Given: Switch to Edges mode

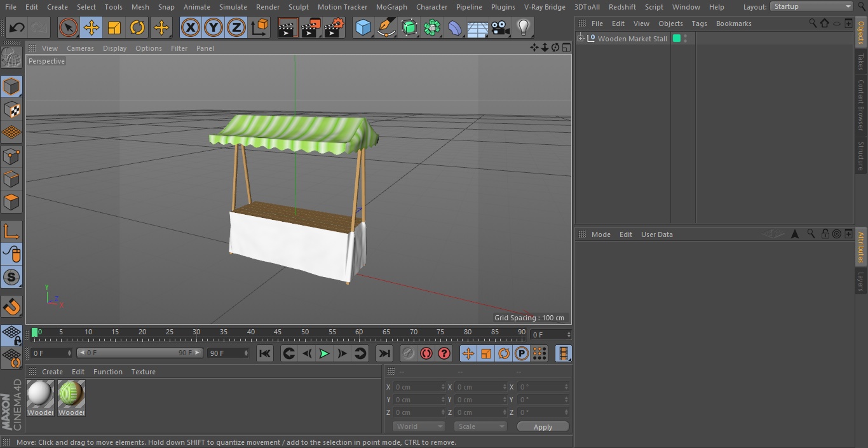Looking at the screenshot, I should point(11,179).
